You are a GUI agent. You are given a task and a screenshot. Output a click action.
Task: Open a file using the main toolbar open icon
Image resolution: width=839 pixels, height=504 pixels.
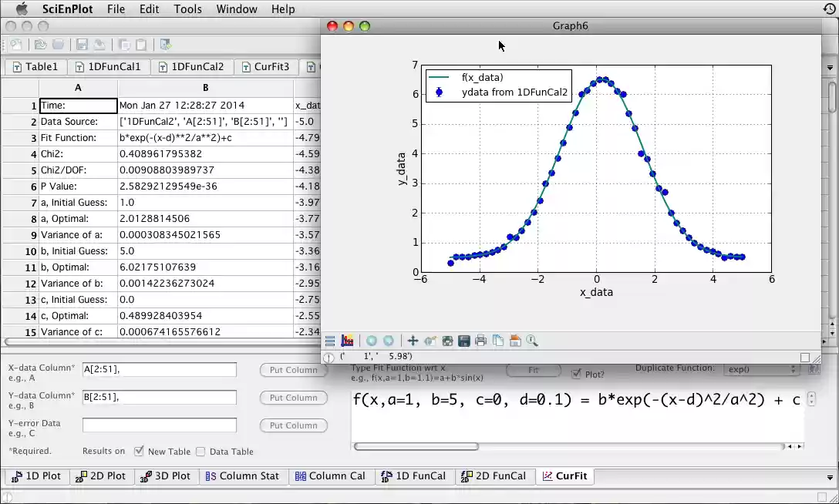pyautogui.click(x=40, y=43)
